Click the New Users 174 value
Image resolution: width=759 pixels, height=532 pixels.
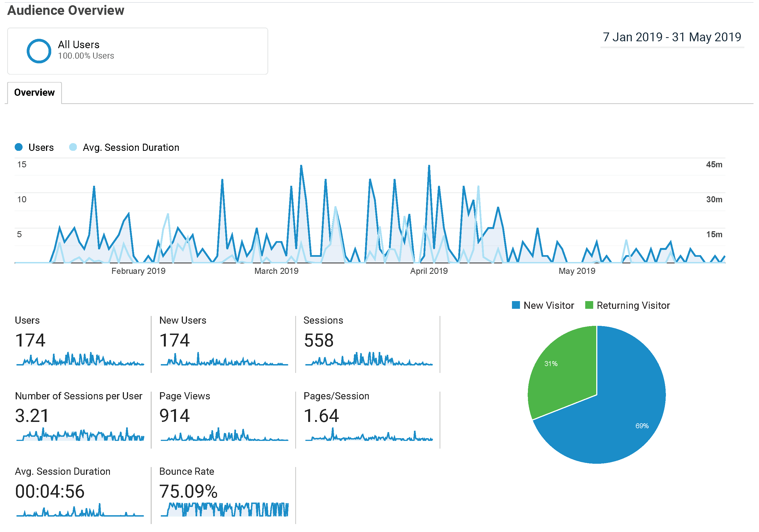click(175, 341)
